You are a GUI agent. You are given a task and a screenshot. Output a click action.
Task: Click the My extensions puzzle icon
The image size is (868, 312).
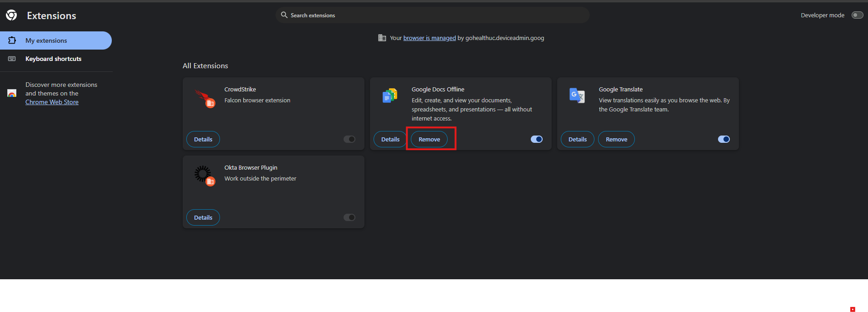pos(12,40)
